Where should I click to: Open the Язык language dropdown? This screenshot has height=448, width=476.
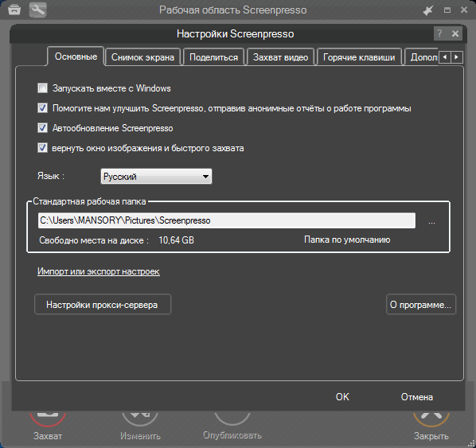pyautogui.click(x=156, y=177)
